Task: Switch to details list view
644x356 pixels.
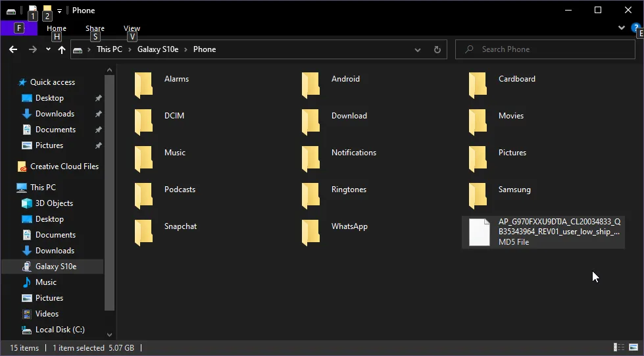Action: [618, 347]
